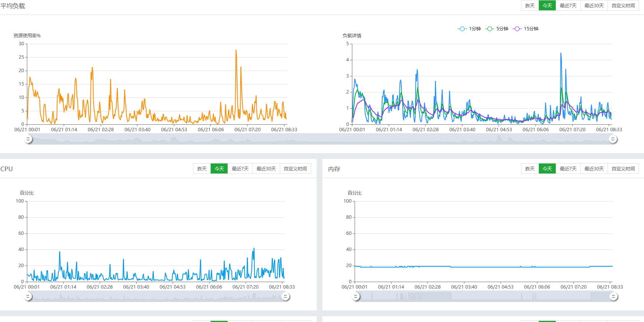Click the peak spike in 资源使用率 chart
This screenshot has height=322, width=644.
pos(236,50)
